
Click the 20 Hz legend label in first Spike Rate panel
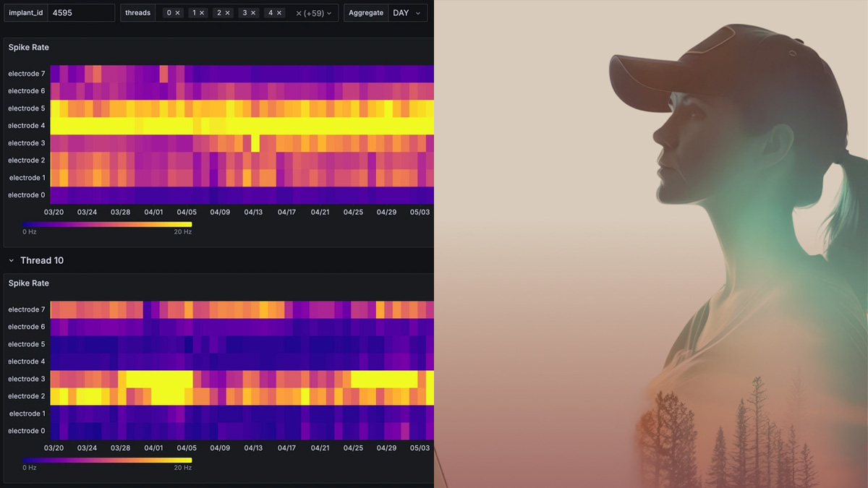[x=182, y=232]
